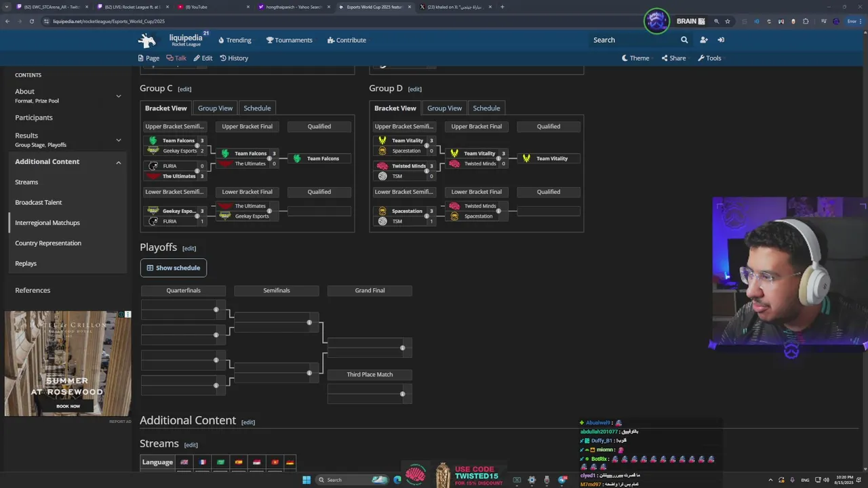868x488 pixels.
Task: Select Group C Bracket View tab
Action: tap(165, 108)
